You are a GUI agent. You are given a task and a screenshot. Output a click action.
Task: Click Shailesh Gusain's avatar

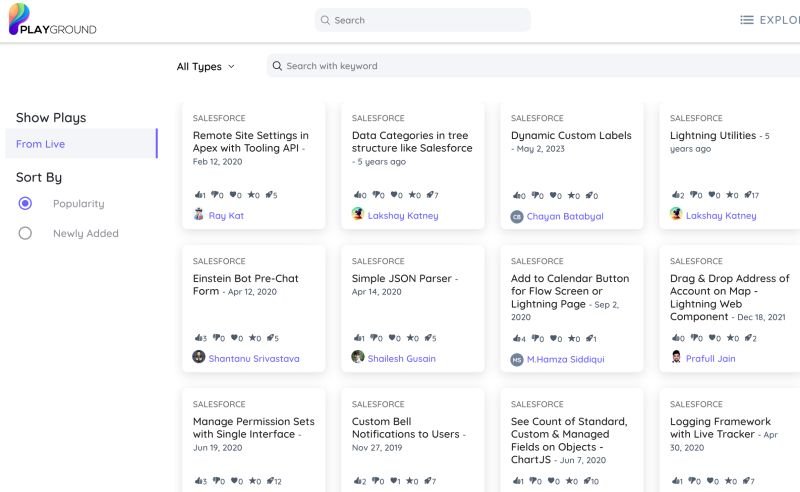coord(358,357)
